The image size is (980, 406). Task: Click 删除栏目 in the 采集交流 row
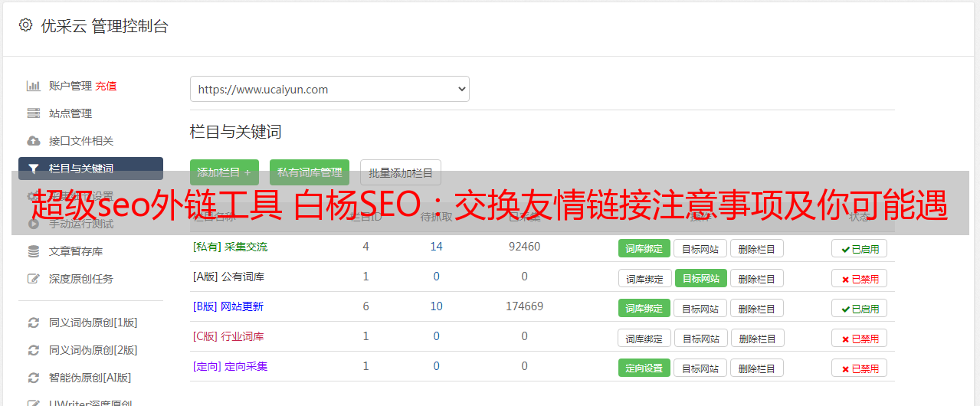click(x=756, y=248)
